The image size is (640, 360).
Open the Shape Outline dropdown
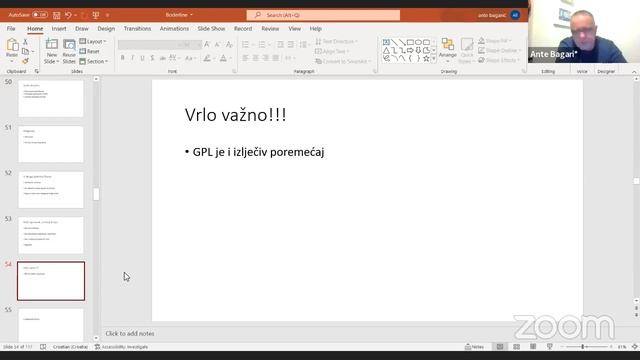click(500, 50)
